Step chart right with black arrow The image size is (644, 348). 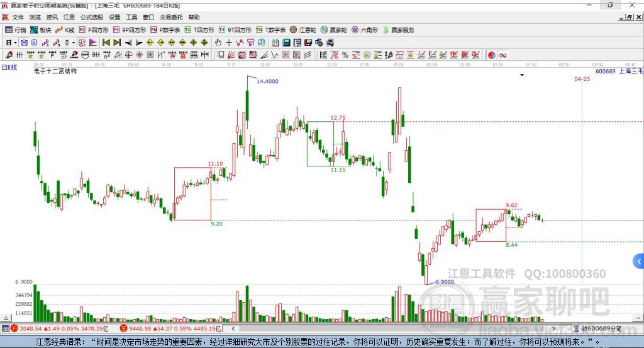[x=139, y=43]
